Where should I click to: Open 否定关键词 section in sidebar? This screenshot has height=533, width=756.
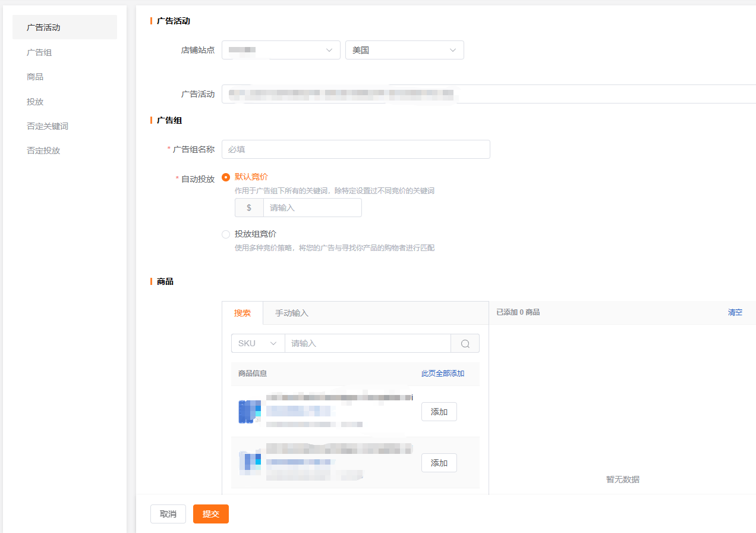48,126
